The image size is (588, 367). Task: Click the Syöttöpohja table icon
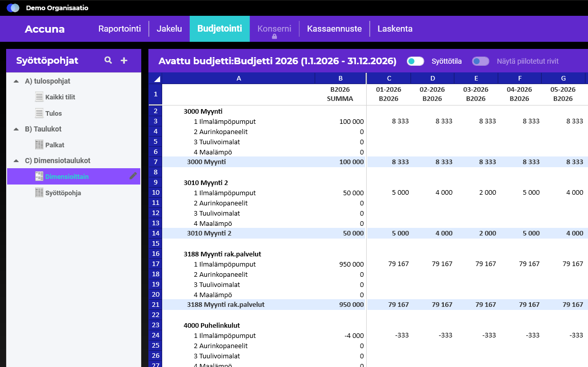[x=39, y=193]
